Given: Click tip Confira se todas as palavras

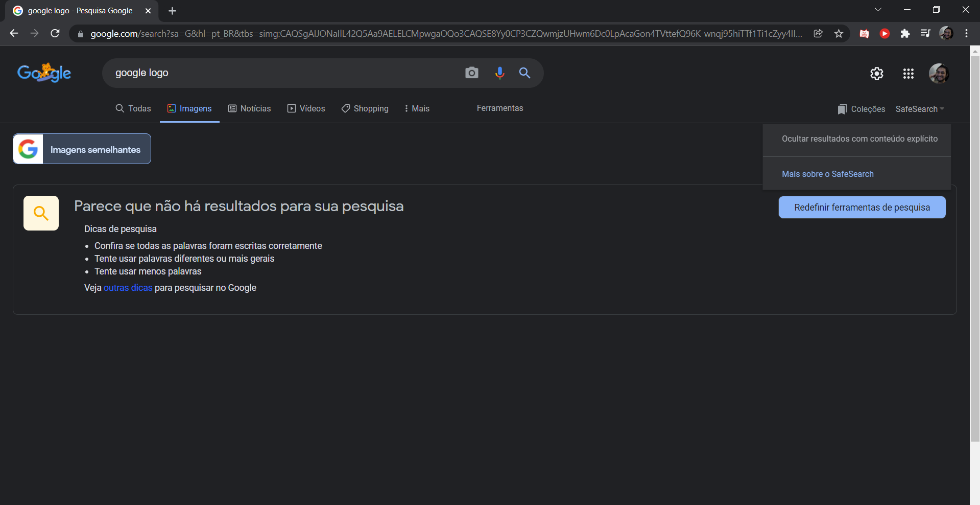Looking at the screenshot, I should point(208,246).
